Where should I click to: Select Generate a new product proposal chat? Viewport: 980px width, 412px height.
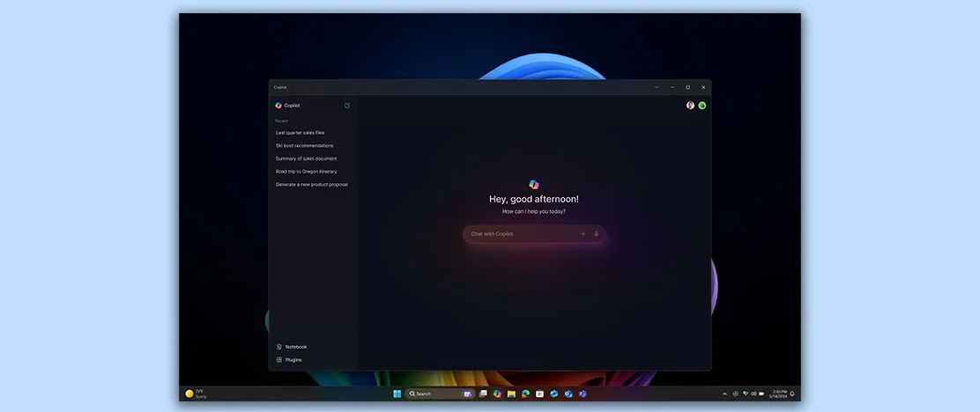tap(312, 185)
